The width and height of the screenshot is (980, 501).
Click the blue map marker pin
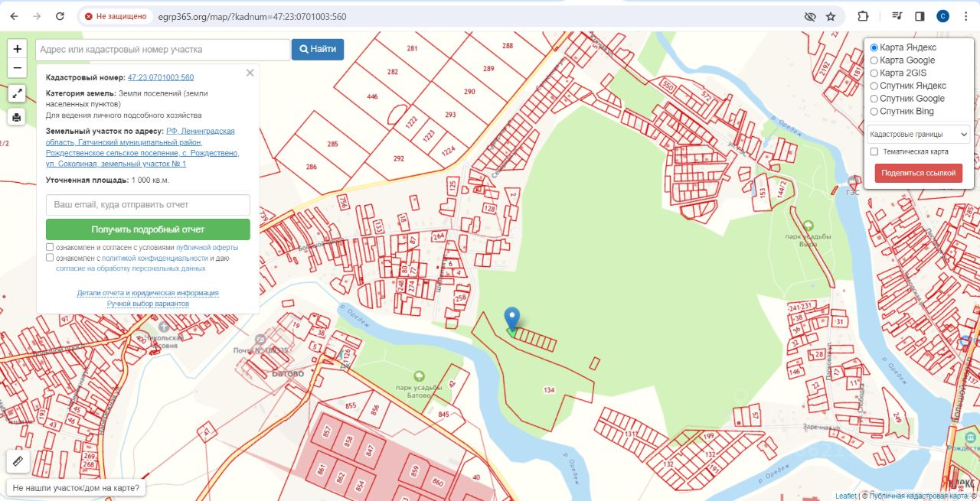pyautogui.click(x=512, y=319)
